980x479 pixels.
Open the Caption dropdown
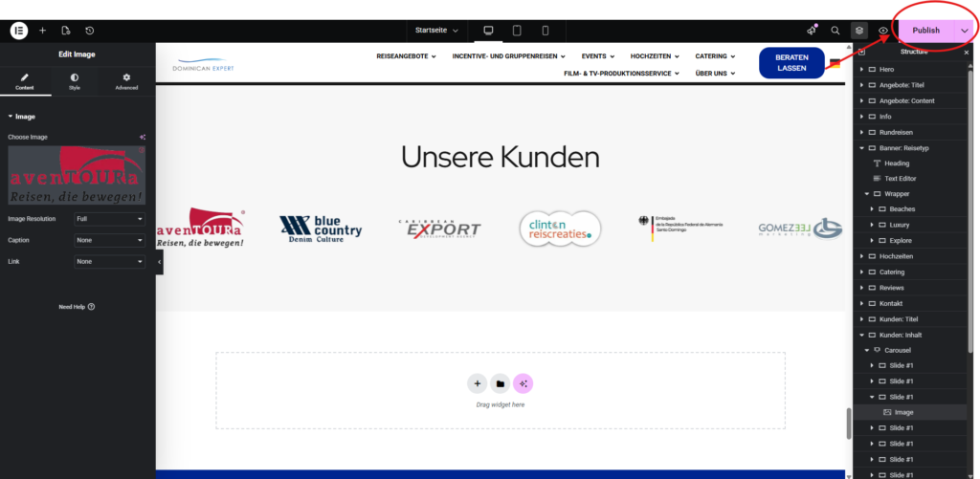[x=109, y=240]
